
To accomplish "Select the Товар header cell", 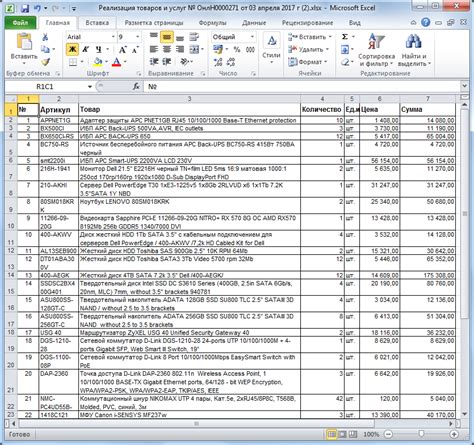I will click(x=189, y=109).
